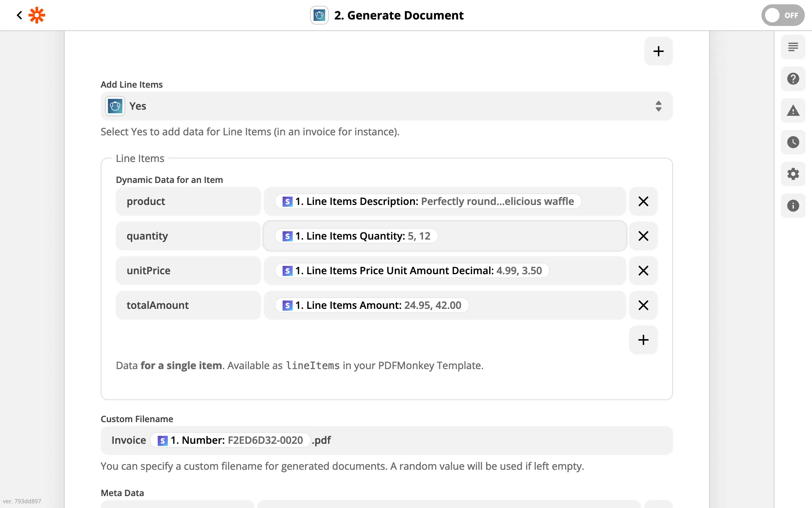
Task: View Zap history via the clock icon
Action: [793, 142]
